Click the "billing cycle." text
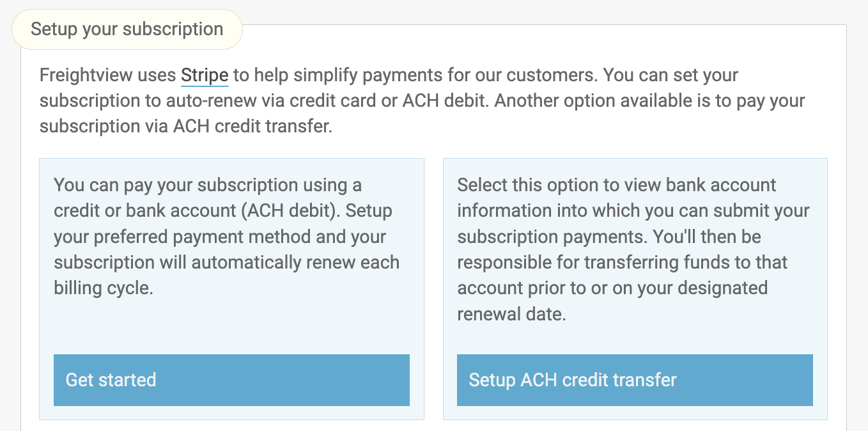 click(x=104, y=288)
